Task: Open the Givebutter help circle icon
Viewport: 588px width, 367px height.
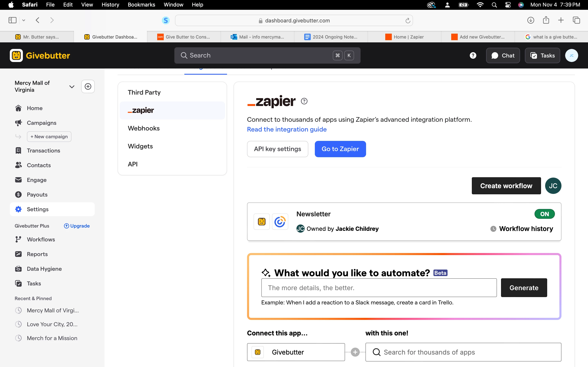Action: 473,56
